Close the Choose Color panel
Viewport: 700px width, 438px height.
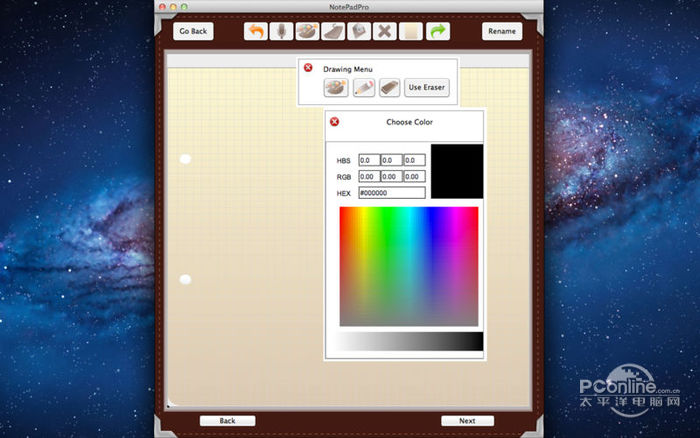[334, 121]
